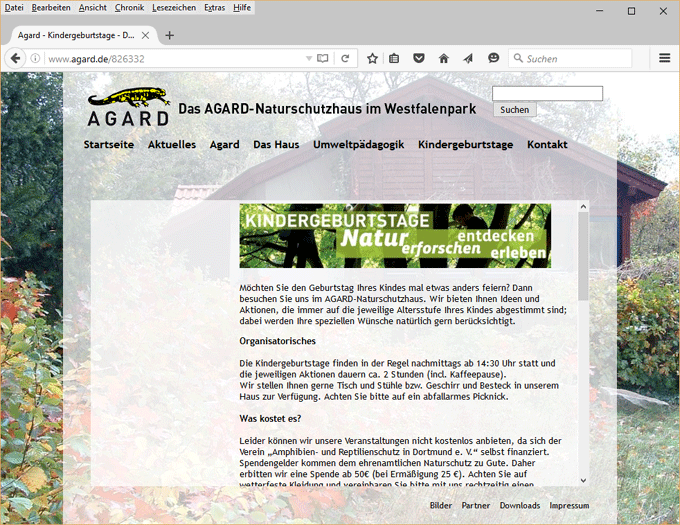
Task: Go to Startseite in the site navigation
Action: pyautogui.click(x=108, y=144)
